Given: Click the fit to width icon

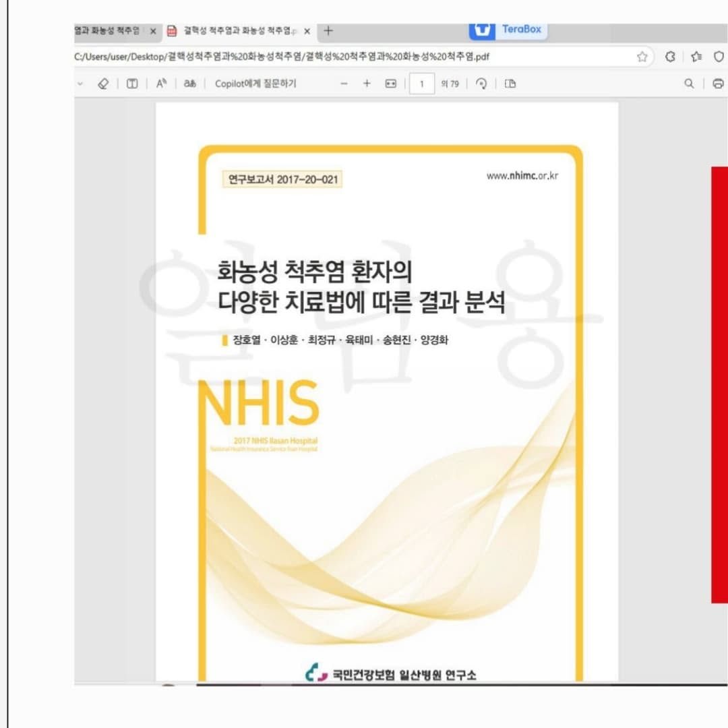Looking at the screenshot, I should point(391,84).
